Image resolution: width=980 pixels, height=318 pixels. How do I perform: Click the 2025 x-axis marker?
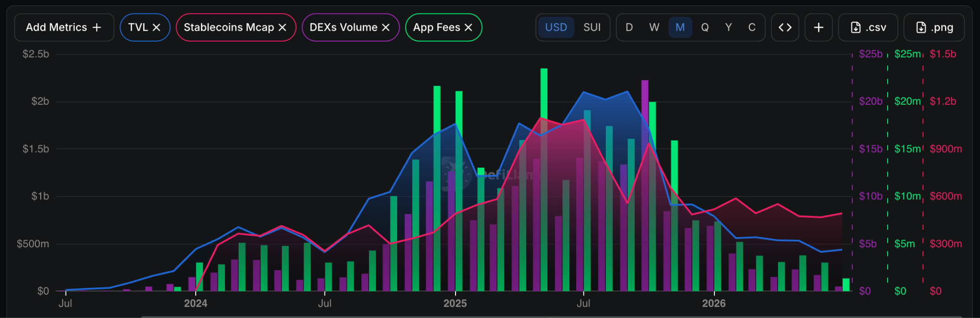coord(455,303)
